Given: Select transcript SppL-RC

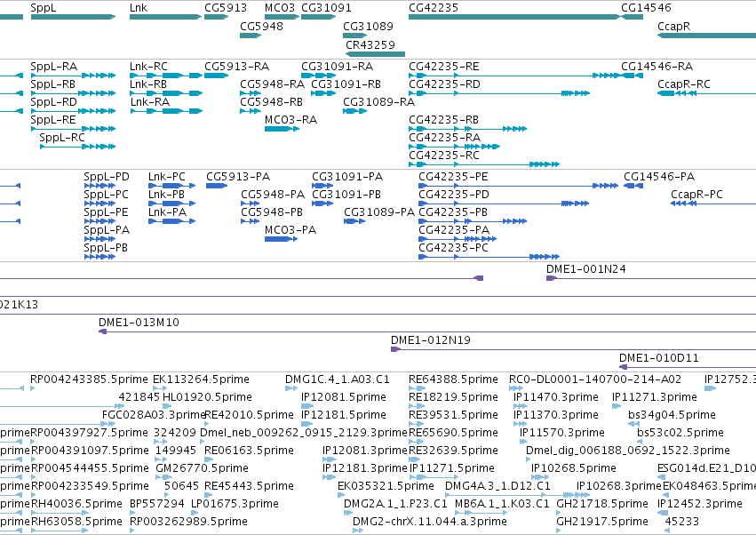Looking at the screenshot, I should coord(77,147).
